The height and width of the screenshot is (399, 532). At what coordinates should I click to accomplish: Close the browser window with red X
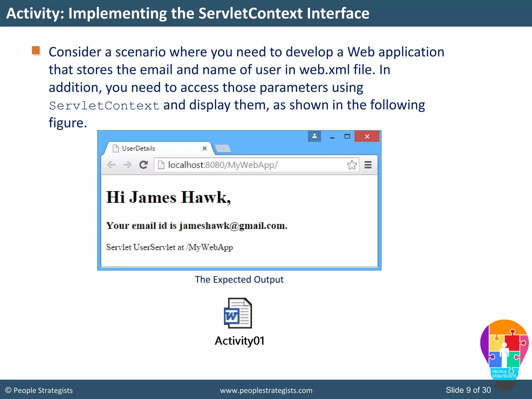click(x=367, y=136)
